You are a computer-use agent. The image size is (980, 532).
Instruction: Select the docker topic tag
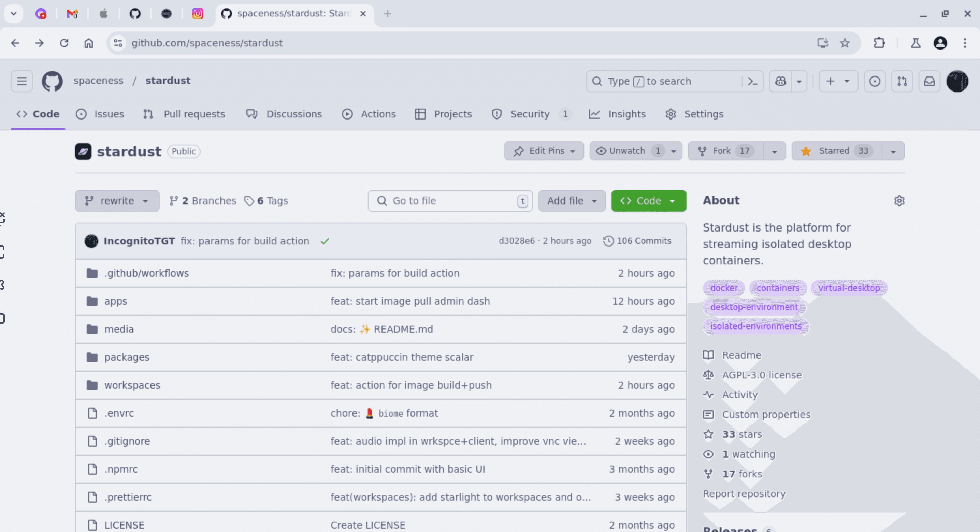[724, 288]
